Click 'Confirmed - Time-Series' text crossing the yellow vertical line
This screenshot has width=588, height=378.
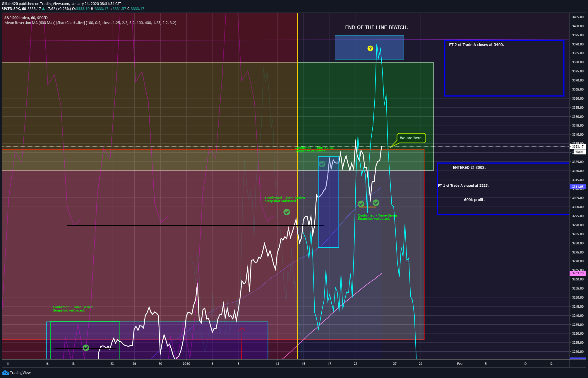click(314, 148)
